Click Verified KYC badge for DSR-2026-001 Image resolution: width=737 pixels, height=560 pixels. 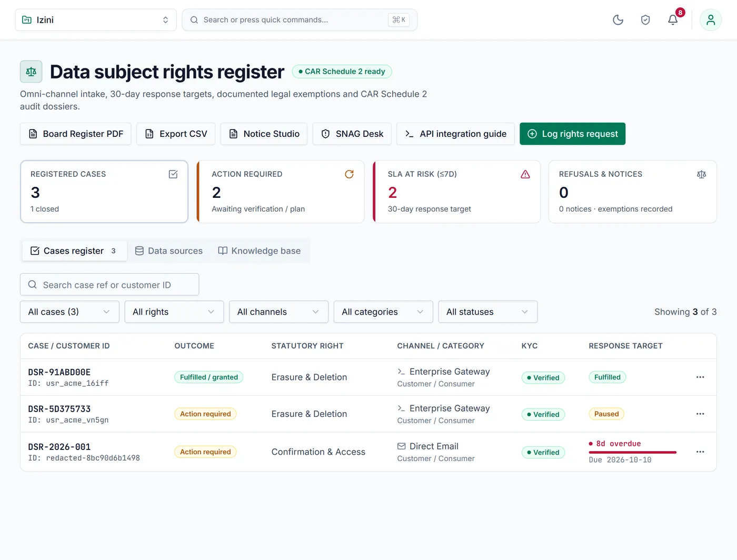click(x=543, y=452)
